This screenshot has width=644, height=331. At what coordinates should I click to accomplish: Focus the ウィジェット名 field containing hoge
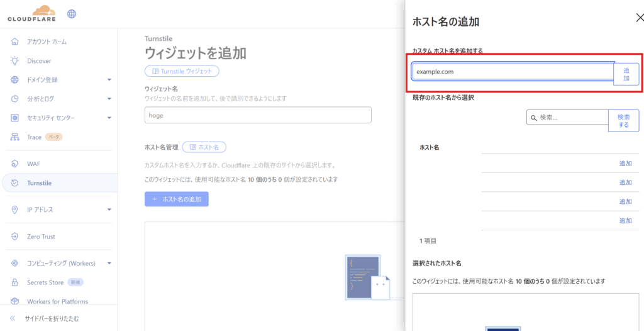pos(258,115)
